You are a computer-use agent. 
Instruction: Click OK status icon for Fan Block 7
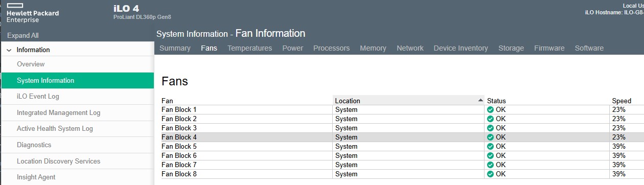click(x=490, y=165)
